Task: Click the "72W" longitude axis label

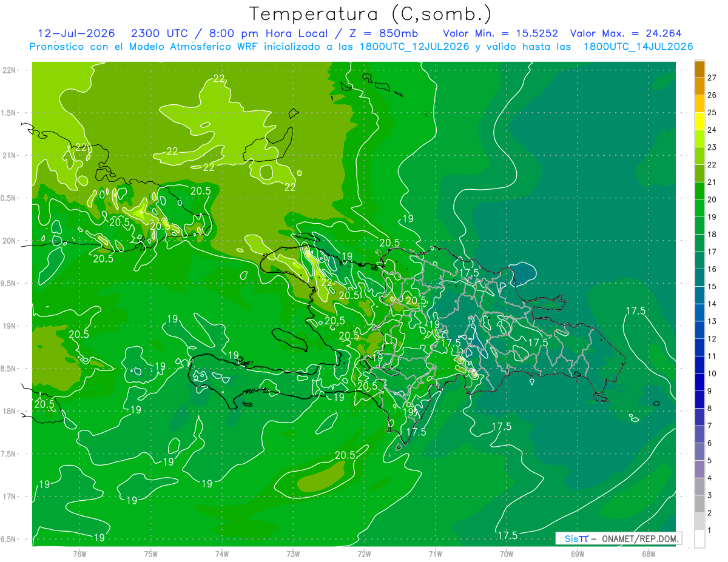Action: (x=364, y=554)
